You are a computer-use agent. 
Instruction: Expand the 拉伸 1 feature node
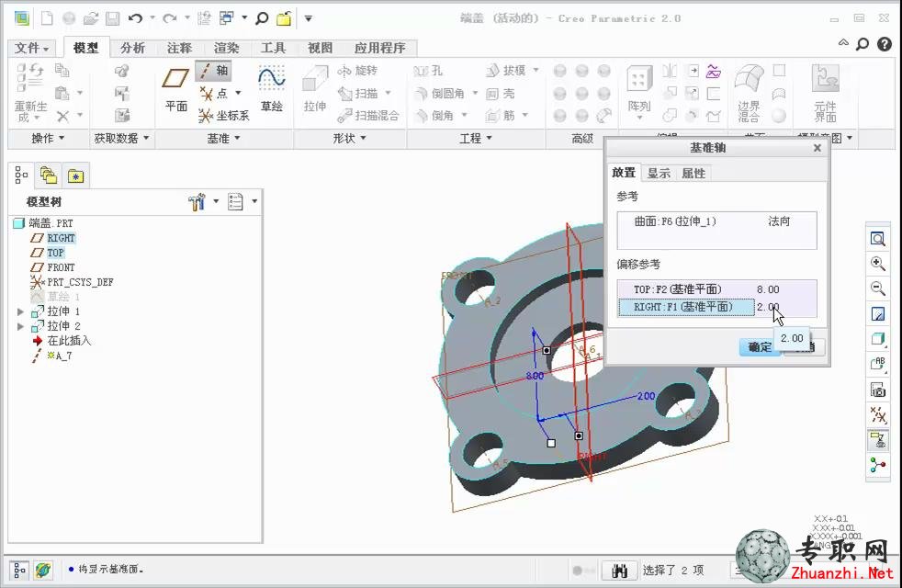[20, 311]
